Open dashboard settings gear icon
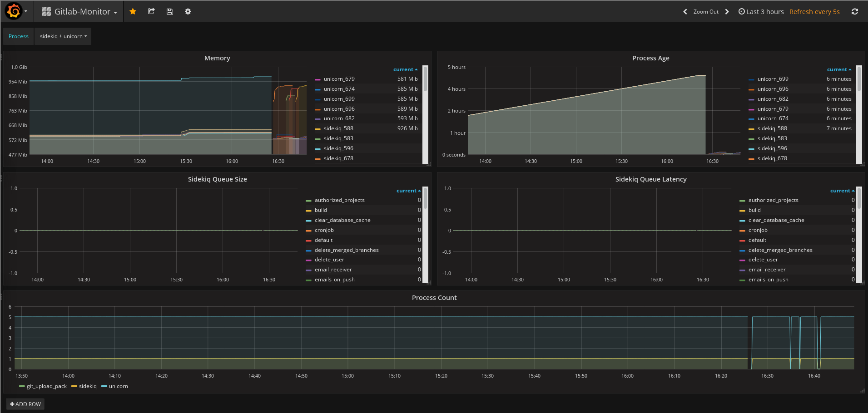 (188, 11)
